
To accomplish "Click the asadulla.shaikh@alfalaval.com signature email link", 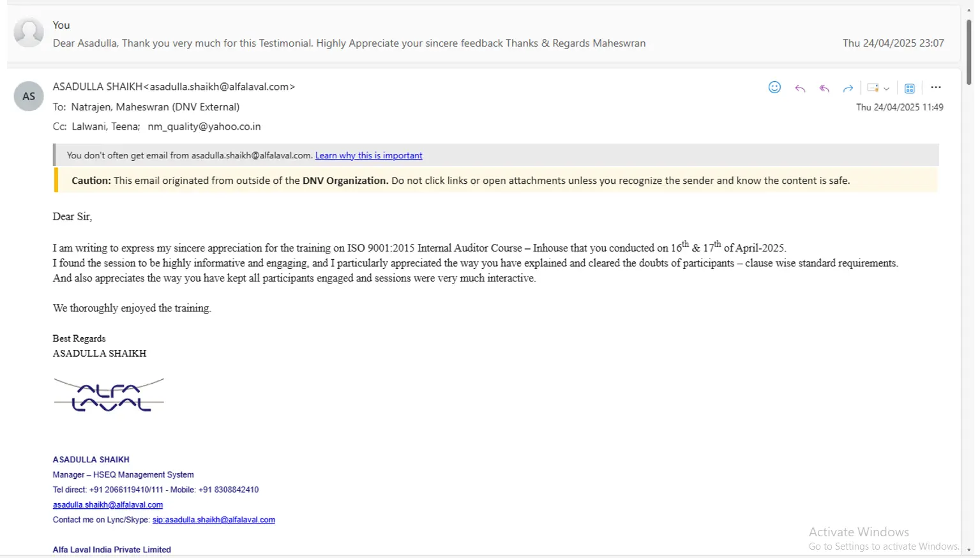I will click(x=108, y=504).
